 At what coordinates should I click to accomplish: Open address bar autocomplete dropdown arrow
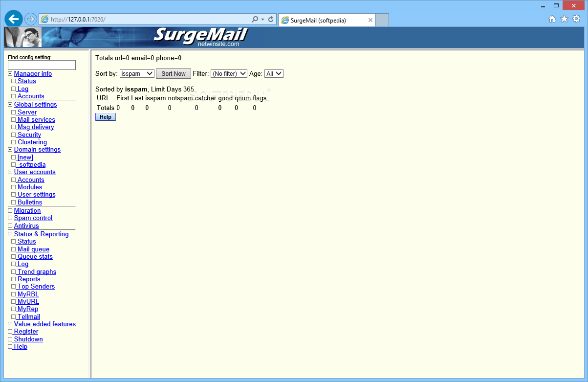263,20
